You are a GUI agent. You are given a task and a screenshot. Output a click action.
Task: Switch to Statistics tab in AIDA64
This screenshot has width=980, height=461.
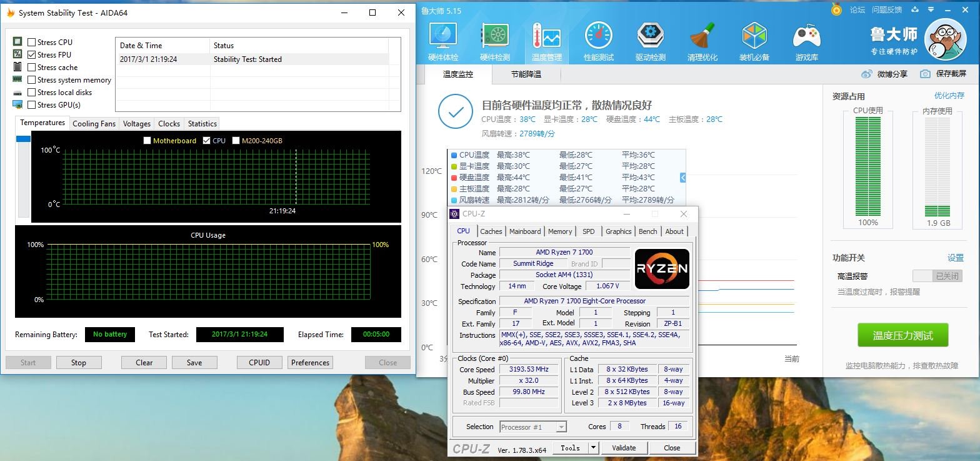202,124
